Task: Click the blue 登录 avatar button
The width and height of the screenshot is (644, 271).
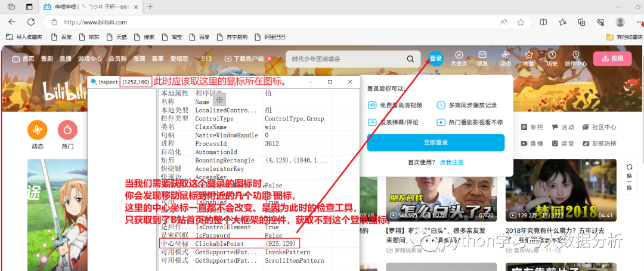Action: pyautogui.click(x=436, y=58)
